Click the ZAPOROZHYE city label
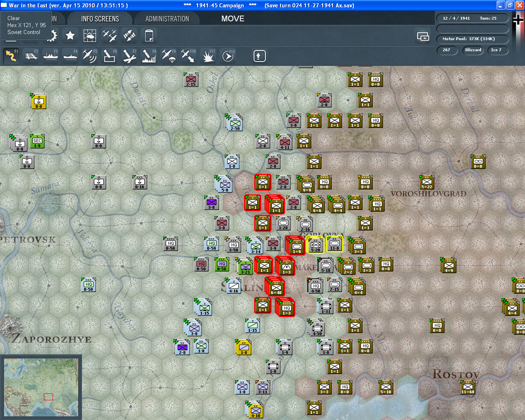 click(51, 339)
